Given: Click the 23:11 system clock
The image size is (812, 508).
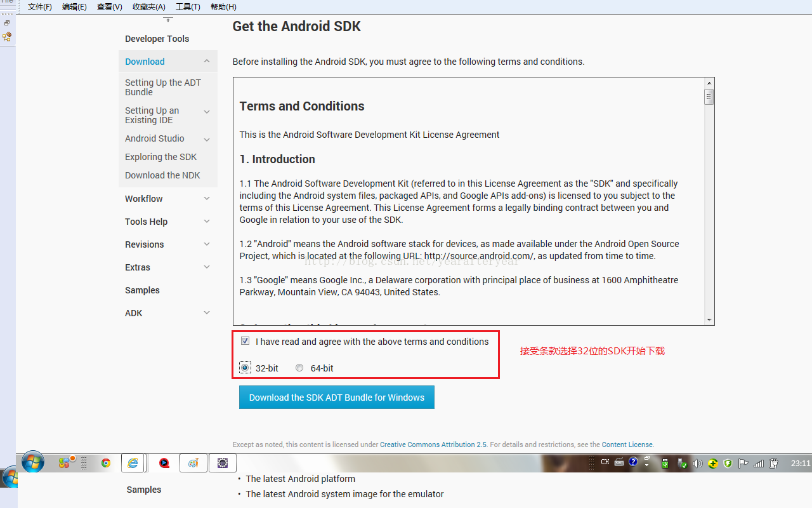Looking at the screenshot, I should pos(801,464).
